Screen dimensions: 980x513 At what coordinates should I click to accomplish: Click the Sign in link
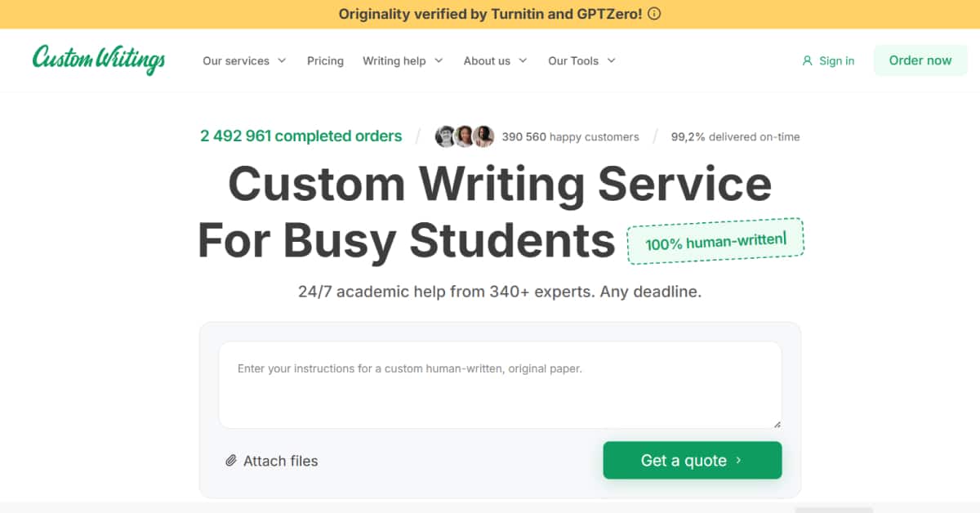(x=828, y=60)
